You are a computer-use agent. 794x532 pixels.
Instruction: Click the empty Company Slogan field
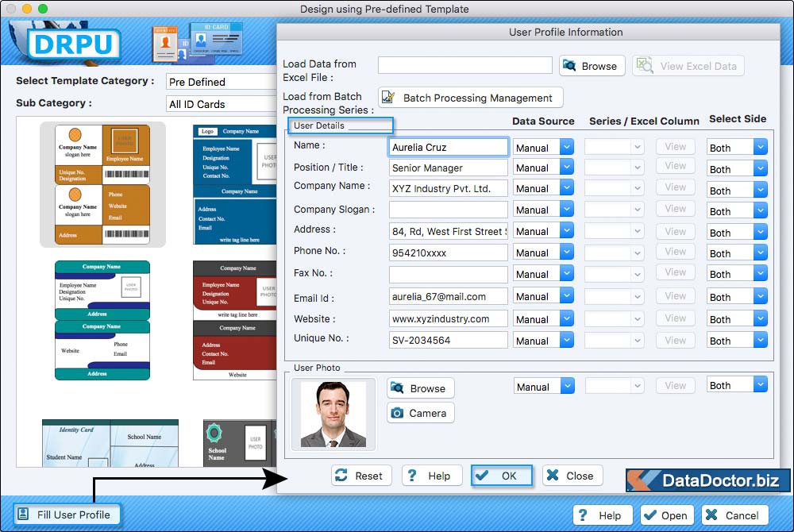[449, 210]
